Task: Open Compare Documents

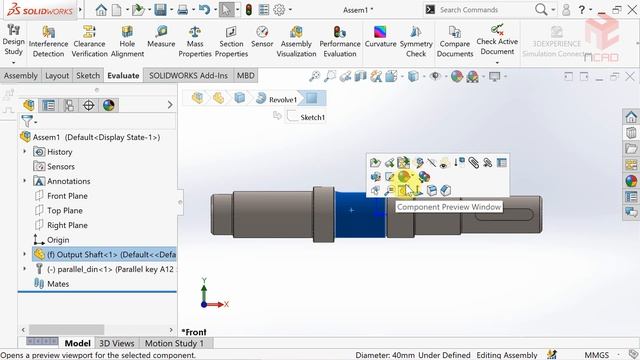Action: pyautogui.click(x=455, y=42)
